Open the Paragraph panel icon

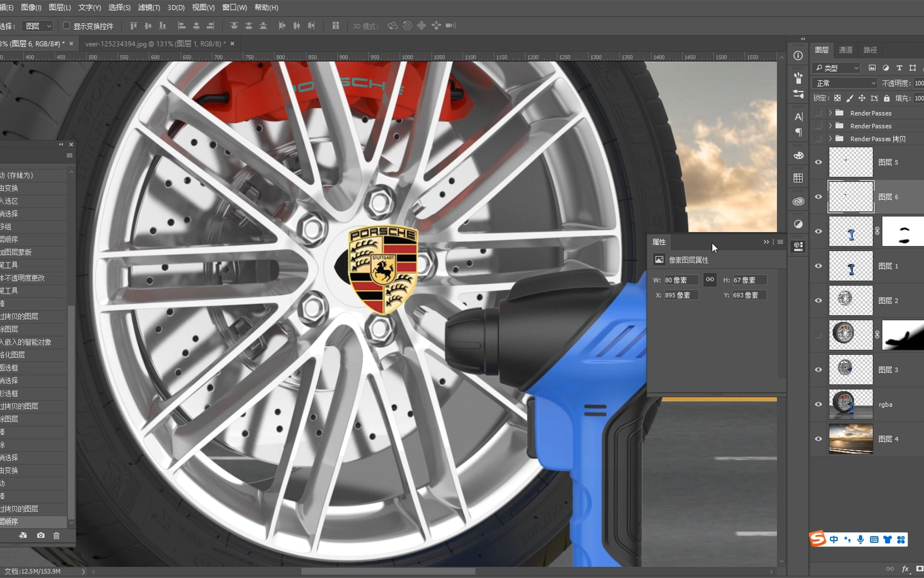tap(798, 132)
